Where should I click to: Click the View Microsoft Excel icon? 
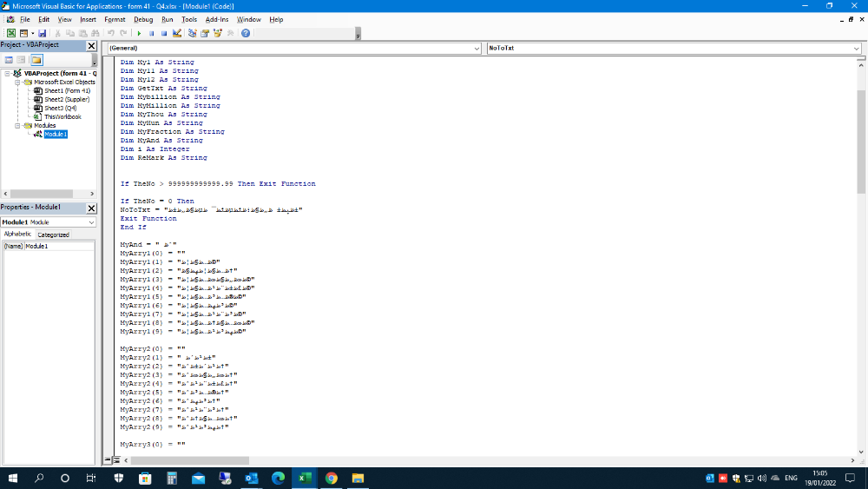pyautogui.click(x=11, y=33)
